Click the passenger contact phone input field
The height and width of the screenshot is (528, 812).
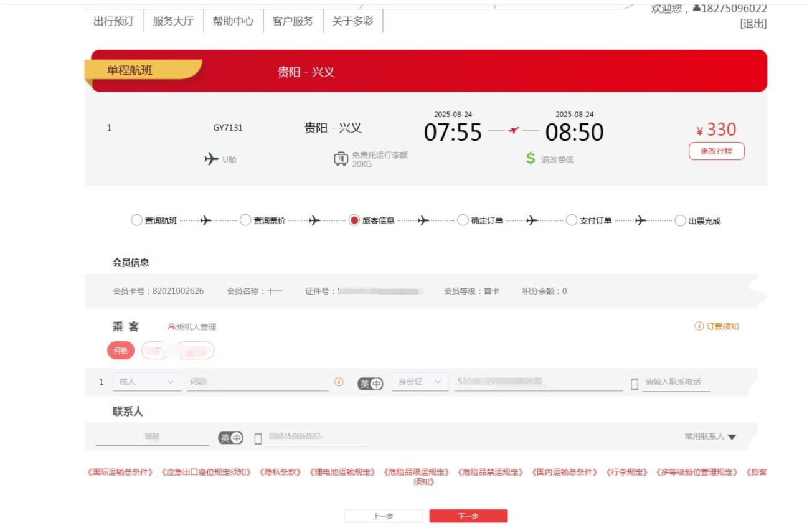(676, 382)
